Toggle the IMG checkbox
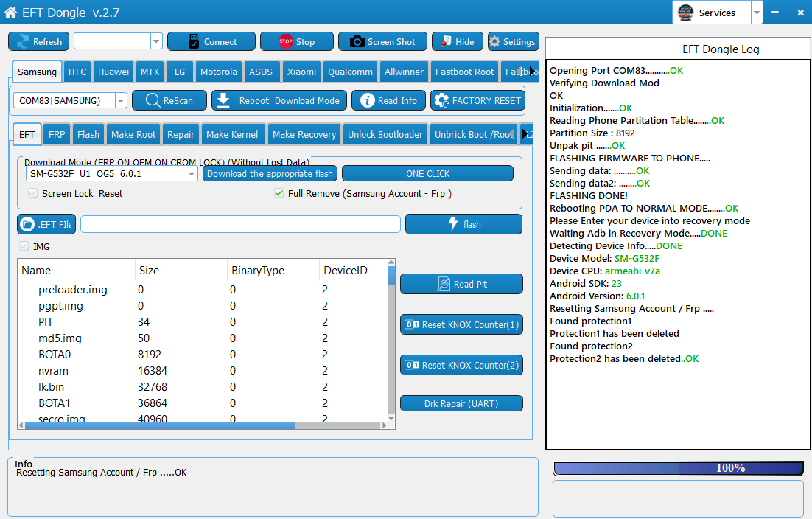This screenshot has height=519, width=812. 24,246
